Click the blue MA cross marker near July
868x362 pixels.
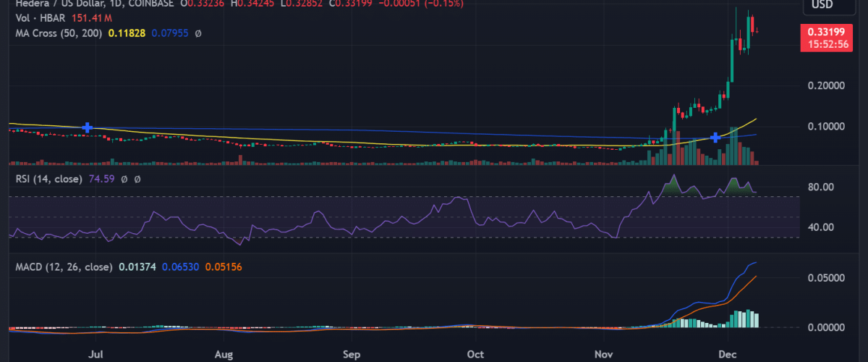88,128
